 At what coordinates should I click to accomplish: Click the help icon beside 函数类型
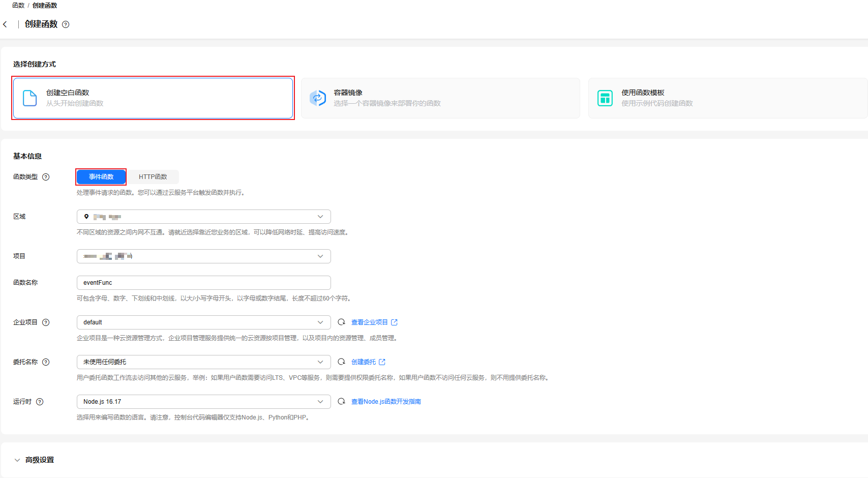click(46, 177)
